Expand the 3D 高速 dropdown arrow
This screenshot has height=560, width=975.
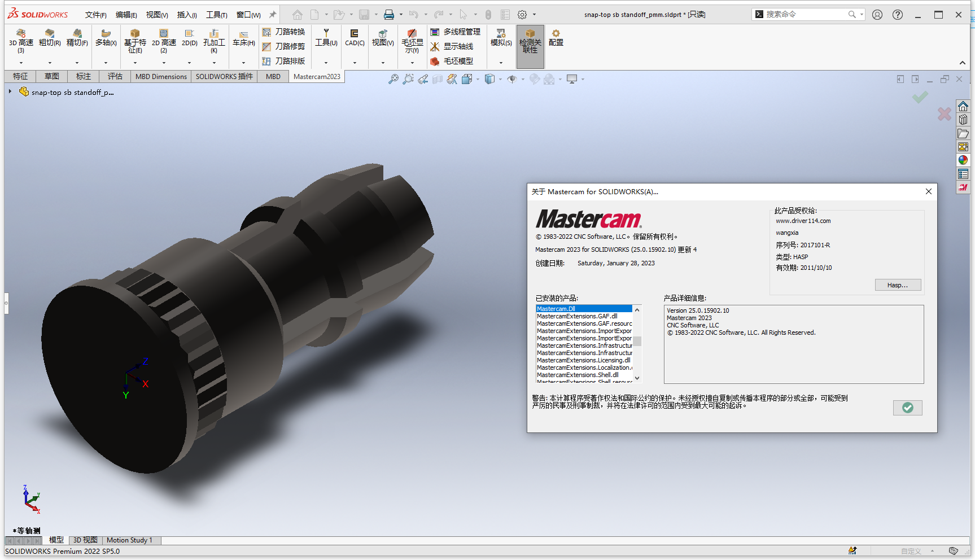coord(21,63)
